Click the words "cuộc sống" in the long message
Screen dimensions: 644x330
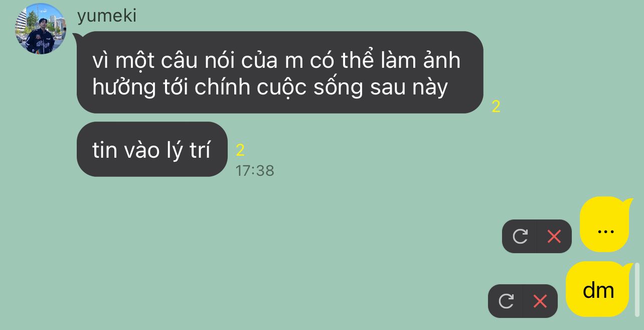310,87
